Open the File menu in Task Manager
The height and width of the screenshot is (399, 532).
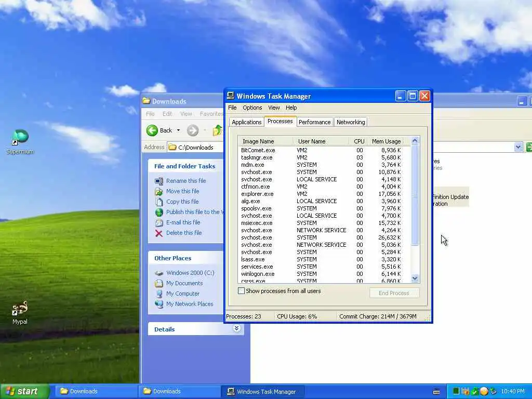[x=232, y=108]
